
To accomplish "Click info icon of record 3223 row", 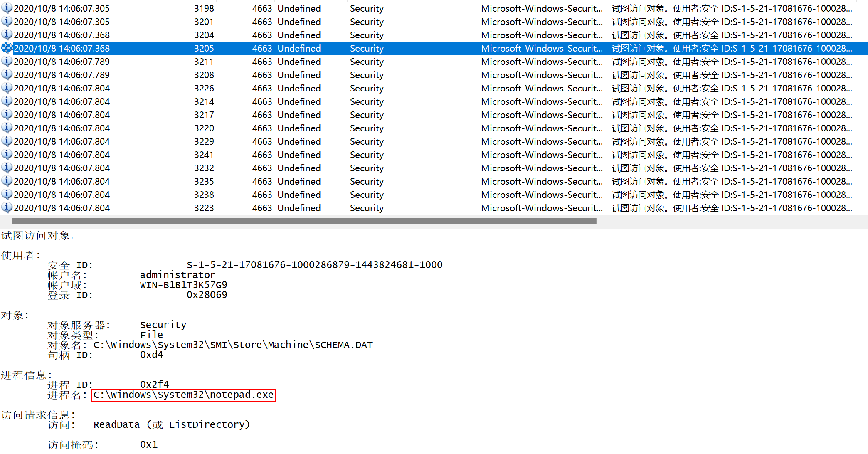I will (x=6, y=208).
